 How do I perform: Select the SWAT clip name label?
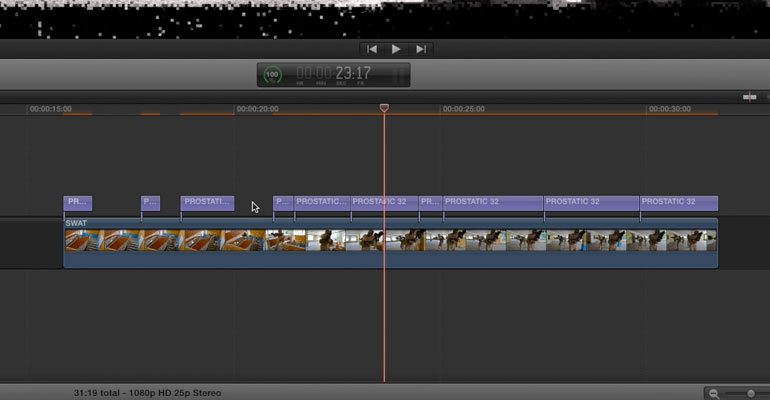point(76,223)
